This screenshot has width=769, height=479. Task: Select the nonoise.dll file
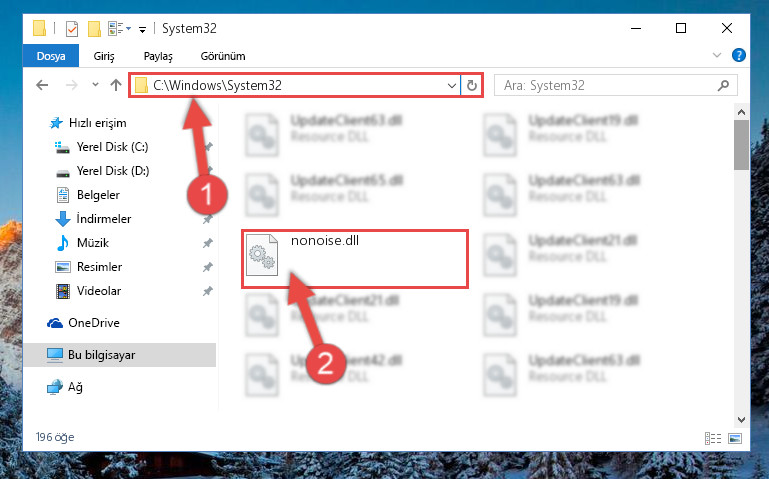point(355,259)
